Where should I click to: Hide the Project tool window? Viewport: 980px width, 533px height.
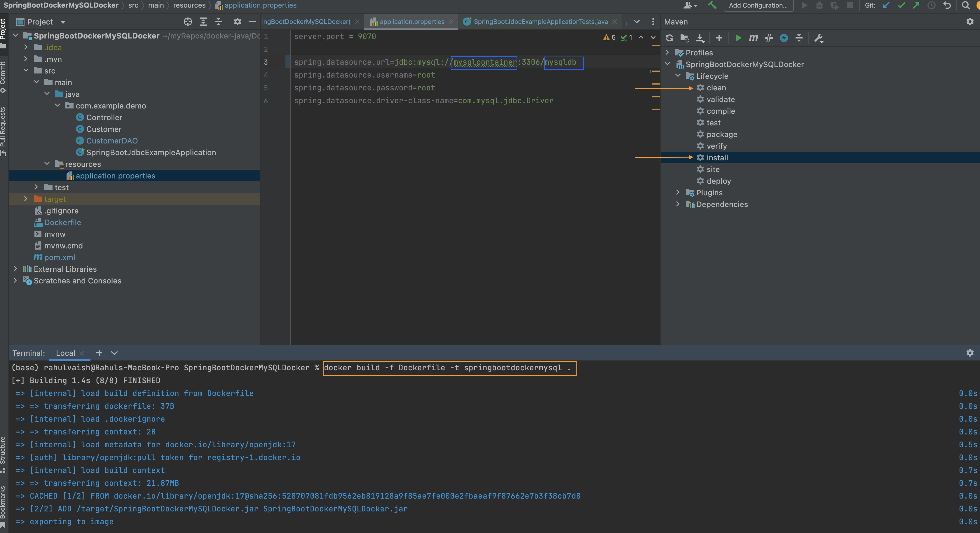coord(253,22)
